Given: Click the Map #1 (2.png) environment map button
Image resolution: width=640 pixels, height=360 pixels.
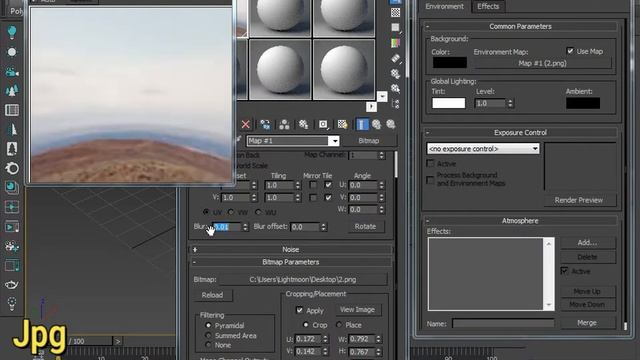Looking at the screenshot, I should [x=542, y=63].
